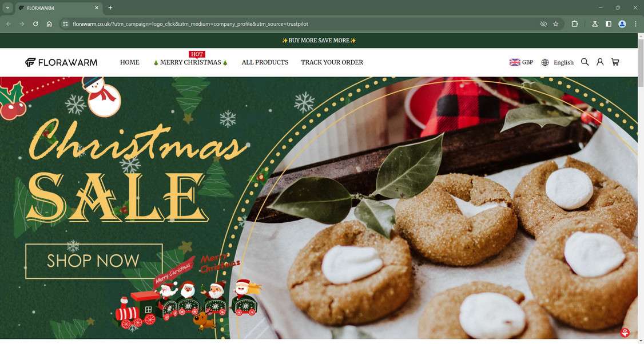Open Chrome Labs flask icon
This screenshot has width=644, height=344.
tap(595, 24)
